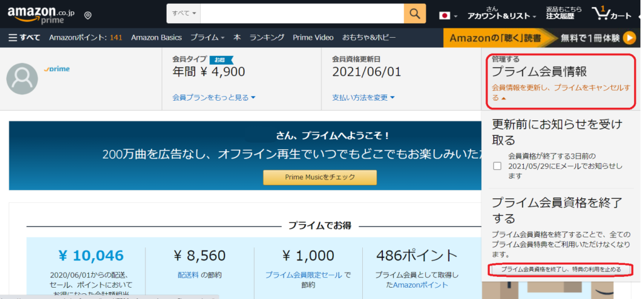
Task: Open おもちゃ&ホビー in the navigation bar
Action: pos(369,38)
